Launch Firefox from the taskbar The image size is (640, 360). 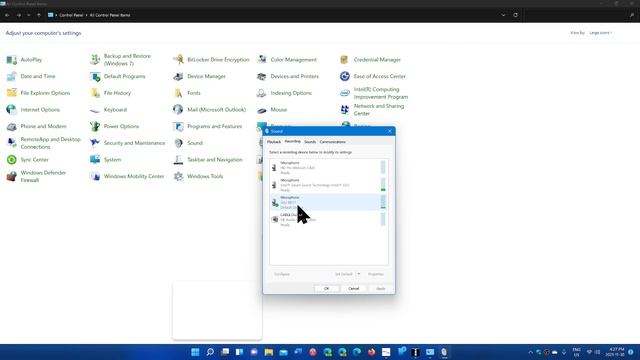[371, 352]
